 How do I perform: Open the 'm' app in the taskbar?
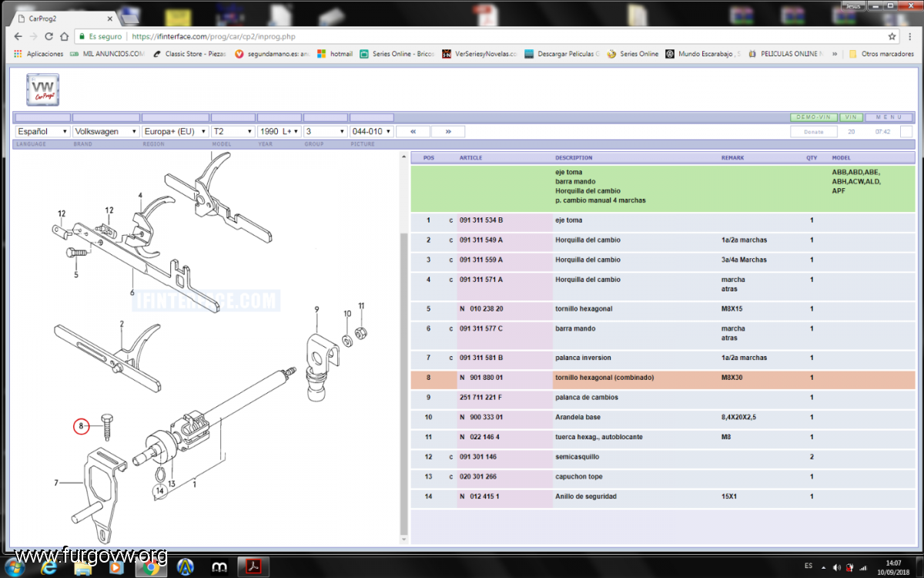(218, 567)
